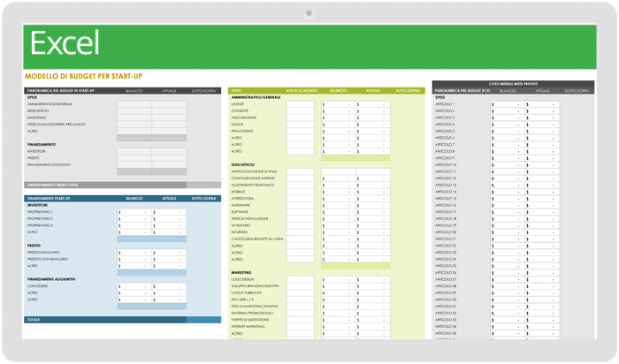Click the 'Sede/Ufficio' heading in the green table
The width and height of the screenshot is (619, 364).
[x=243, y=165]
